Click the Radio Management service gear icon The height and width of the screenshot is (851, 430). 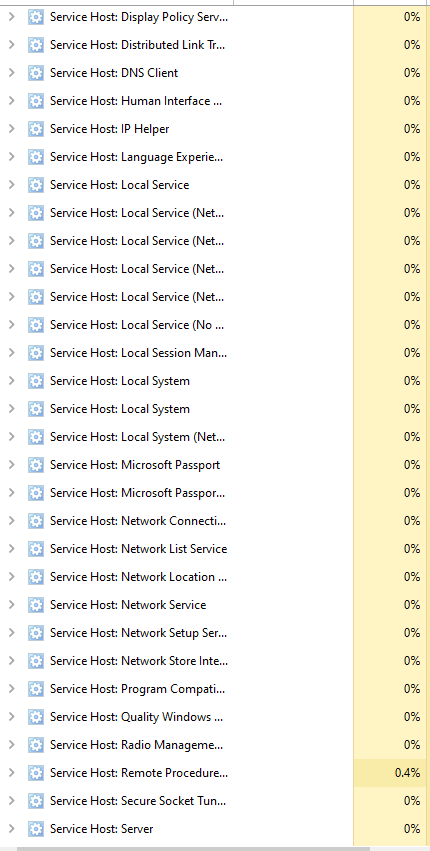coord(35,745)
